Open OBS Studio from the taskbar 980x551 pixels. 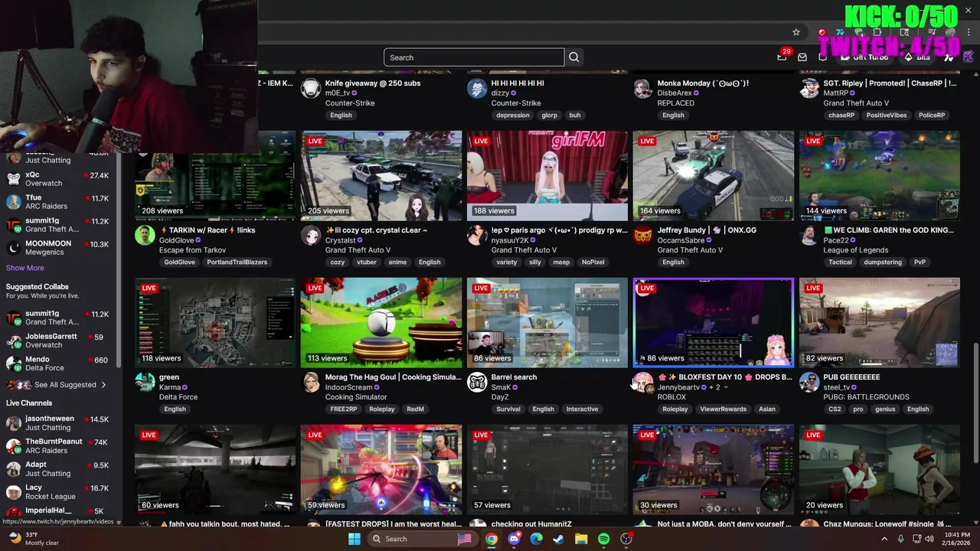pyautogui.click(x=626, y=539)
